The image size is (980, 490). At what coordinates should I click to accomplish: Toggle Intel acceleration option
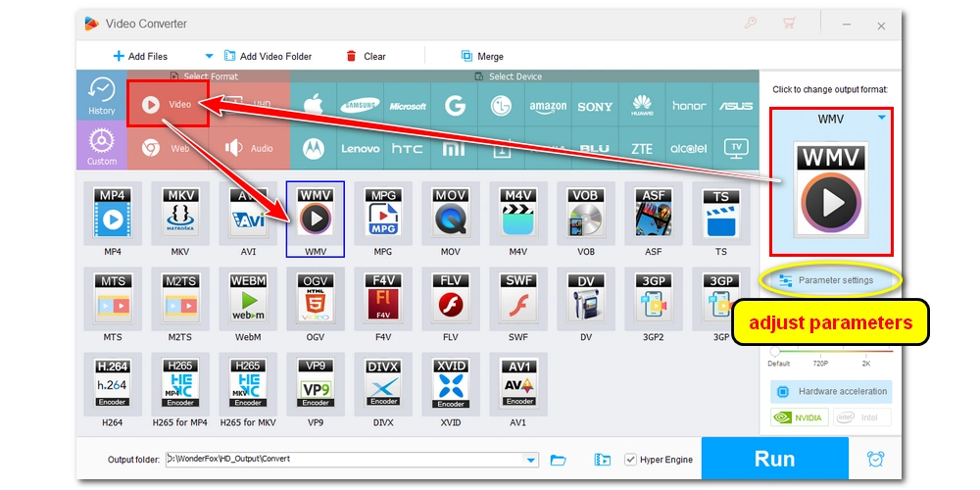tap(861, 417)
